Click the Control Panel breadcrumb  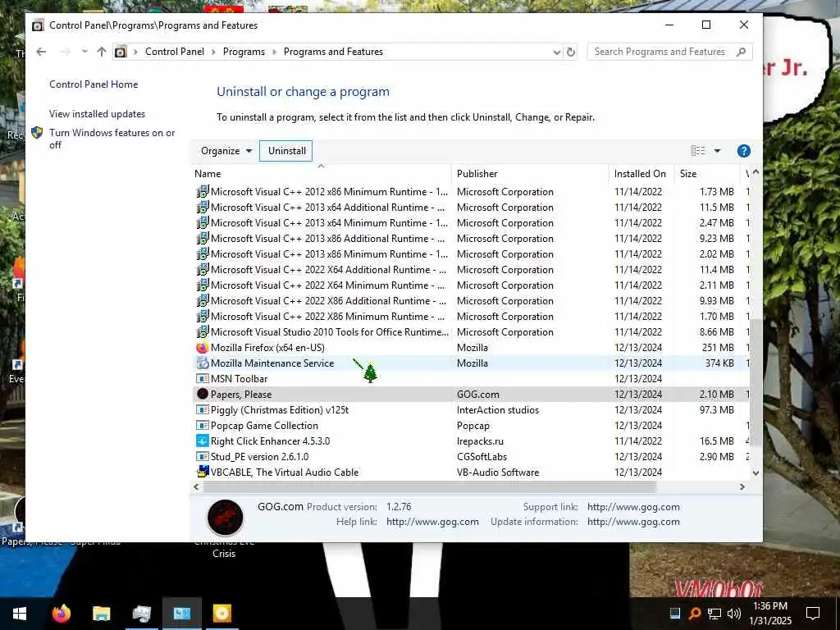tap(175, 52)
